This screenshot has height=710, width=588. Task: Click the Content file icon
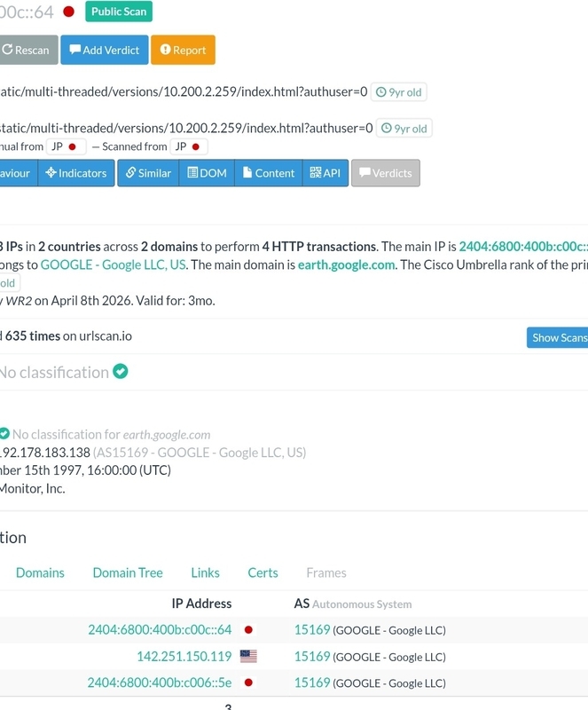click(247, 172)
